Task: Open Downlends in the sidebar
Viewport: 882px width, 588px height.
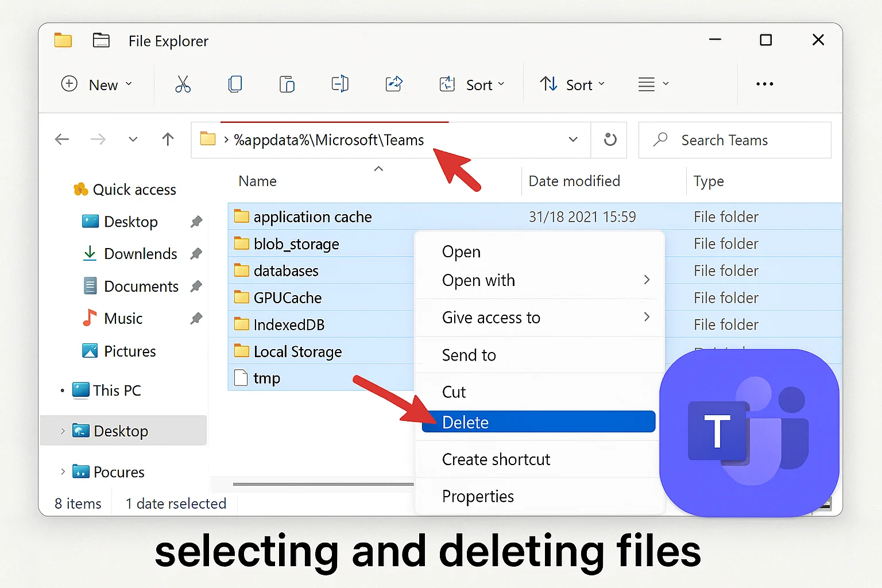Action: (x=130, y=254)
